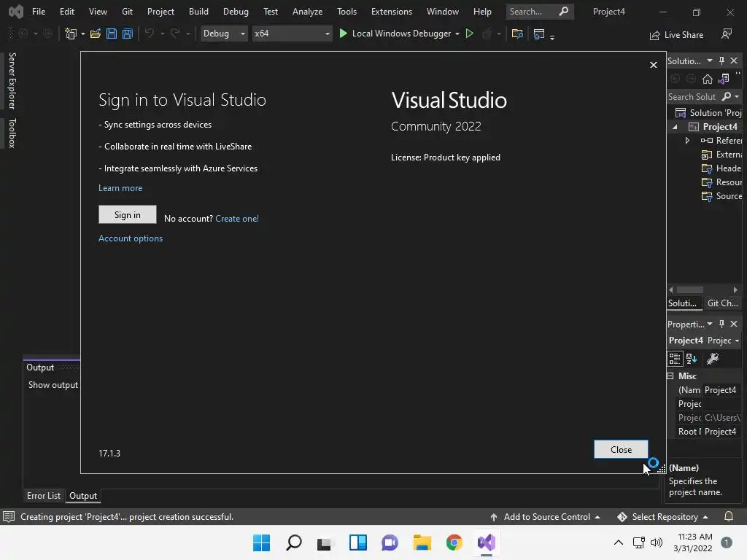The height and width of the screenshot is (560, 747).
Task: Click the Categorized view icon in Properties
Action: pos(675,359)
